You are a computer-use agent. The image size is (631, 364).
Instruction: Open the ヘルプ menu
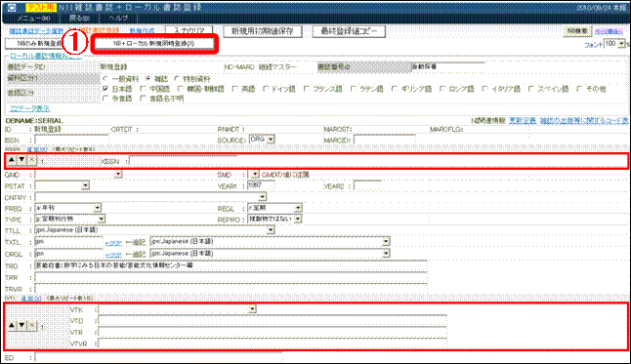[118, 19]
